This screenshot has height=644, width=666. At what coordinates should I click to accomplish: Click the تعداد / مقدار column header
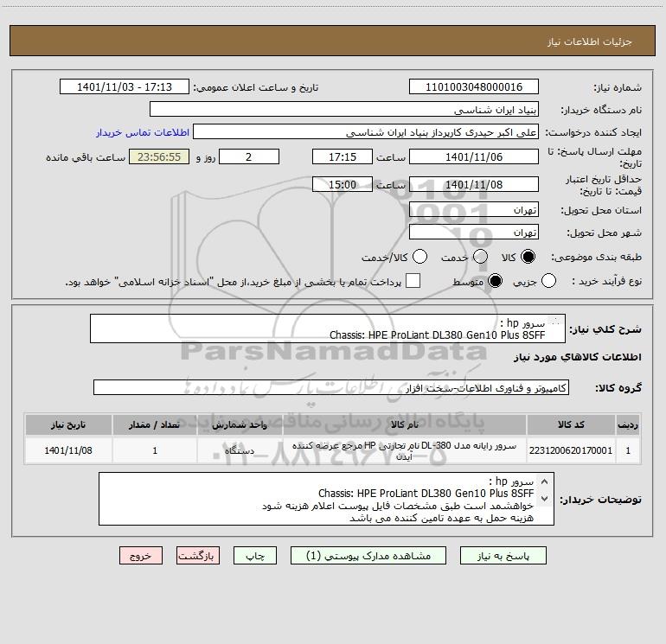(x=155, y=425)
